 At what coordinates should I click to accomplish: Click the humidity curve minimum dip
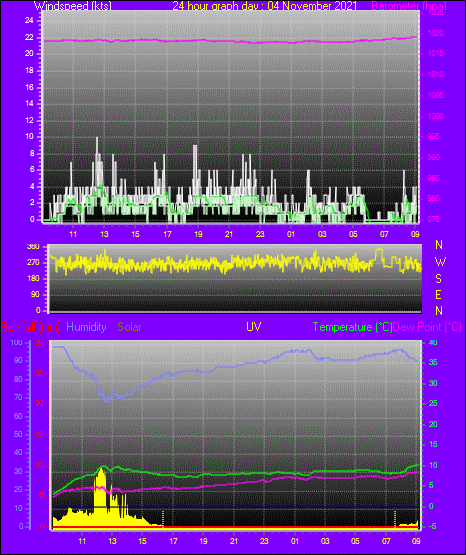point(107,400)
